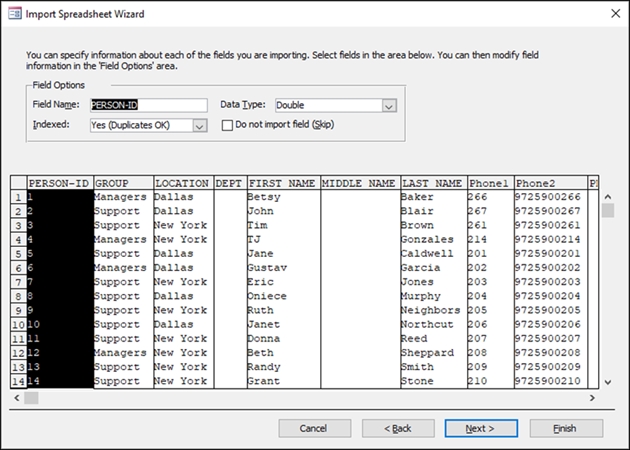Image resolution: width=630 pixels, height=450 pixels.
Task: Tick the Do not import field (Skip) checkbox
Action: pos(227,125)
